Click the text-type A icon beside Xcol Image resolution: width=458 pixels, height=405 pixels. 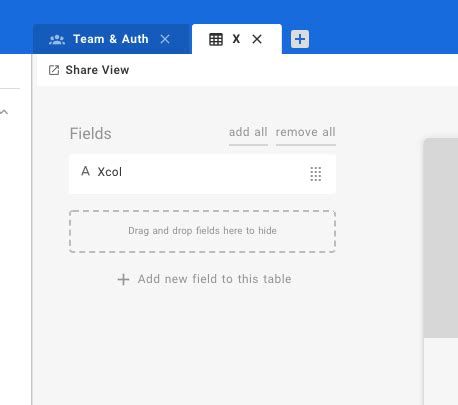pos(85,171)
